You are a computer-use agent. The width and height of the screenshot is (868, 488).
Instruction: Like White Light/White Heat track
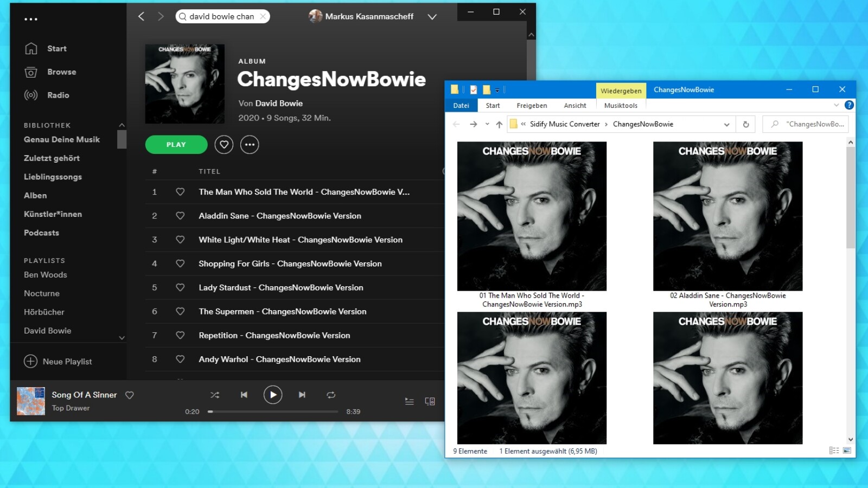(x=180, y=240)
